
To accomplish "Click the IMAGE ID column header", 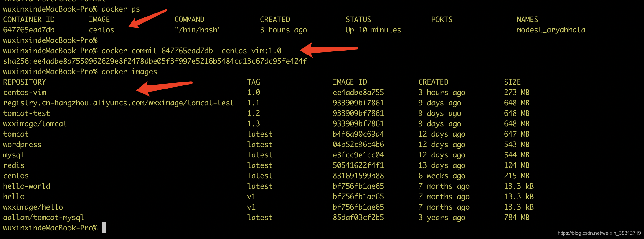I will (350, 82).
